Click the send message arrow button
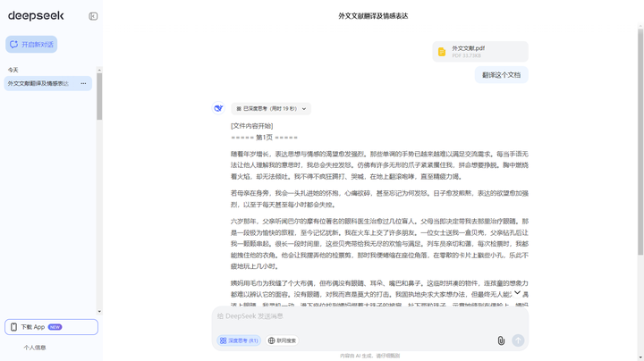The image size is (644, 361). click(x=518, y=340)
